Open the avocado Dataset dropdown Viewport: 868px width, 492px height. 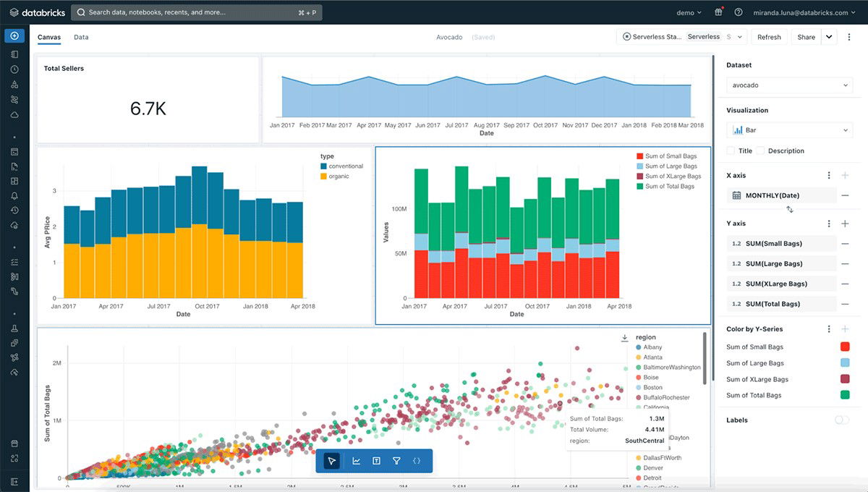[788, 85]
